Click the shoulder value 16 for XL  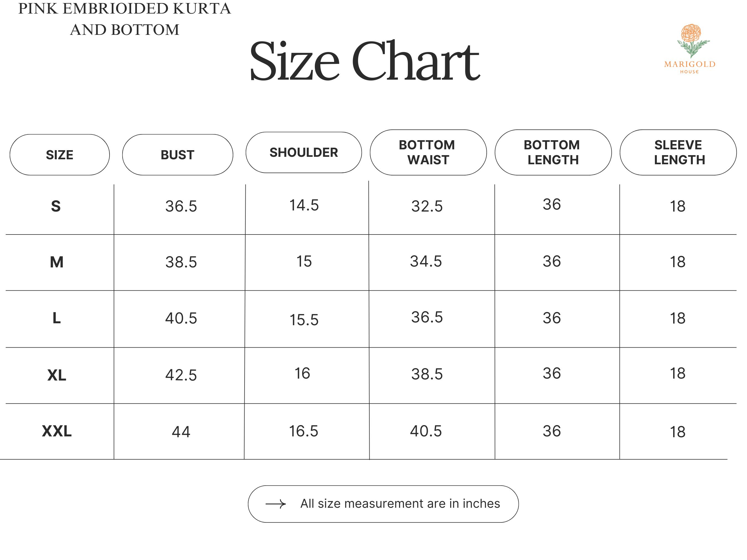[302, 373]
